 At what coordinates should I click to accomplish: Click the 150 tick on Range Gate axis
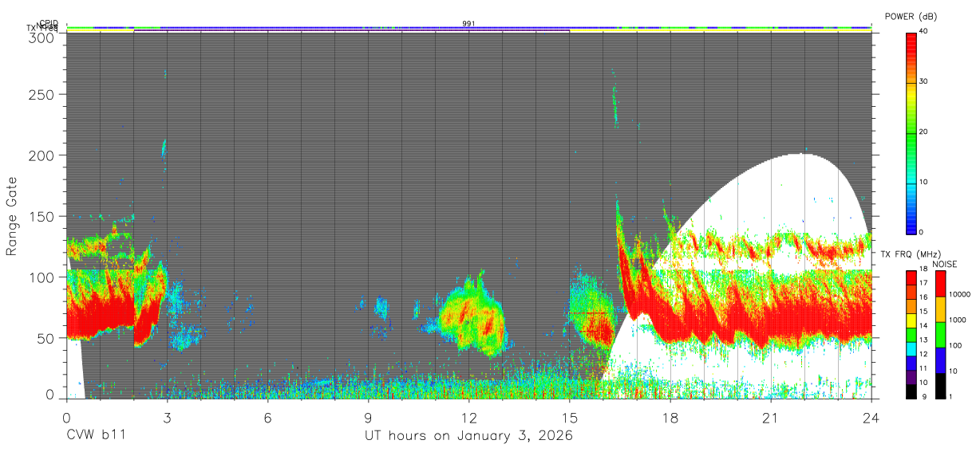pyautogui.click(x=41, y=216)
